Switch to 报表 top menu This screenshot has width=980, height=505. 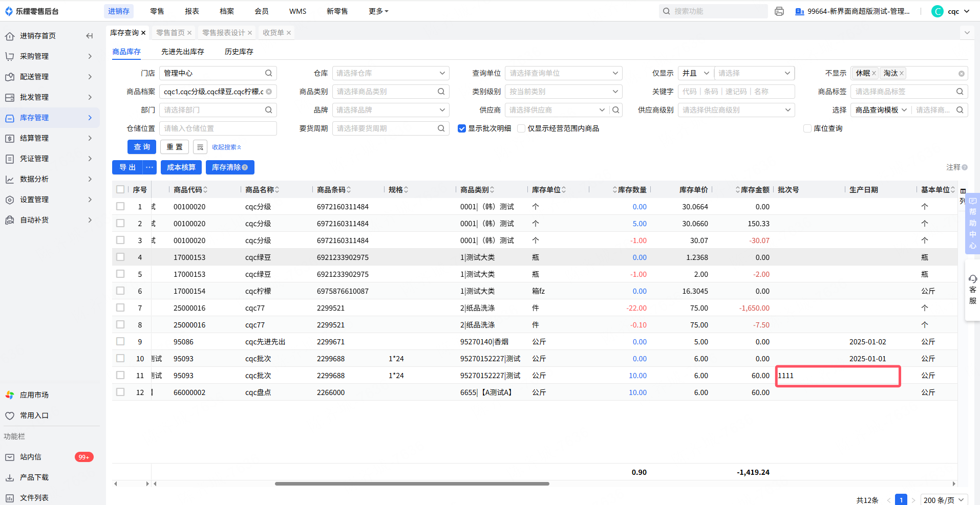pyautogui.click(x=192, y=11)
